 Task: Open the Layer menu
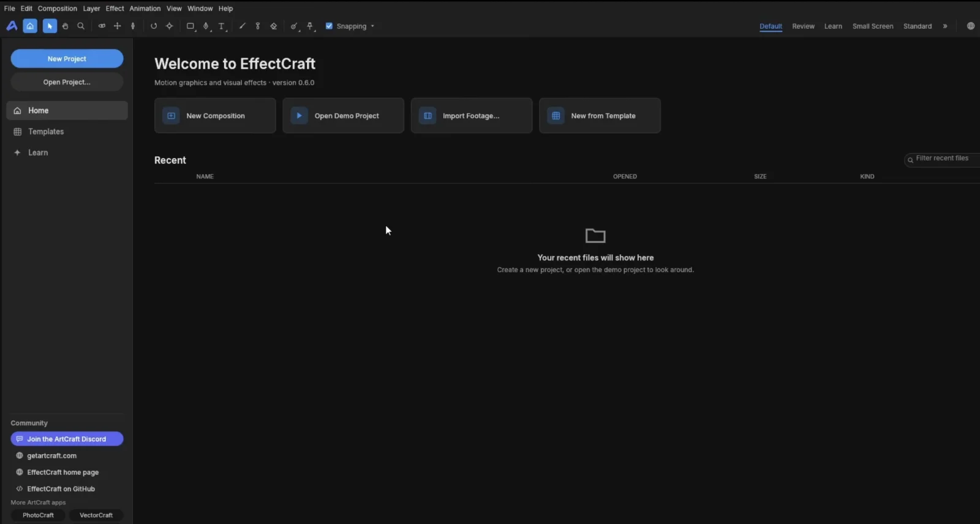tap(91, 9)
